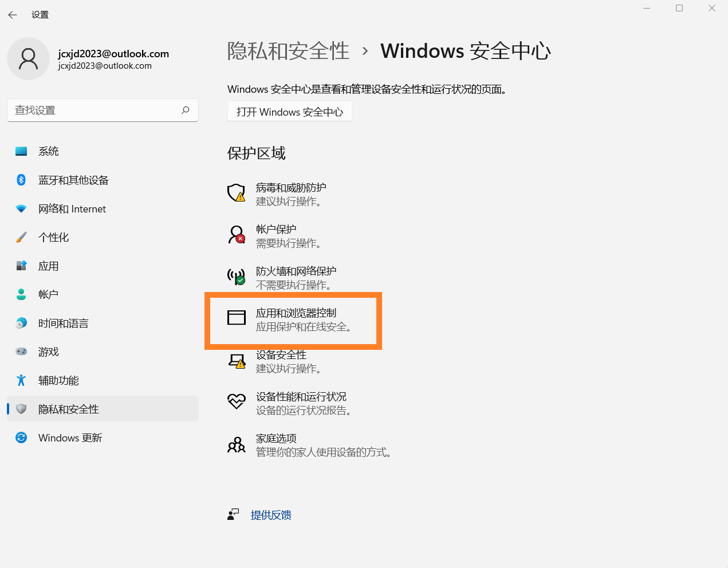This screenshot has height=568, width=728.
Task: Click the 防火墙和网络保护 antenna icon
Action: (237, 277)
